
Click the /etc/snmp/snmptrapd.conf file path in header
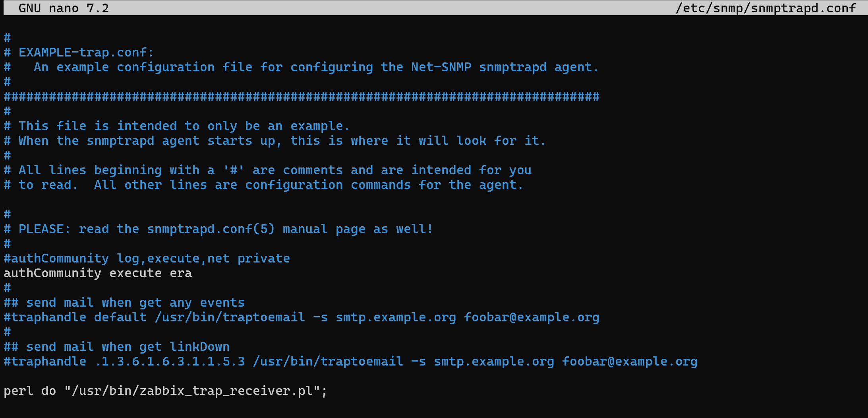click(765, 8)
